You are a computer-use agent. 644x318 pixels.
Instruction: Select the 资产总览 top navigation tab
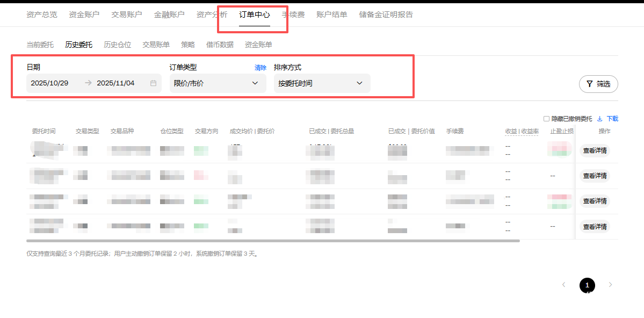(x=41, y=15)
